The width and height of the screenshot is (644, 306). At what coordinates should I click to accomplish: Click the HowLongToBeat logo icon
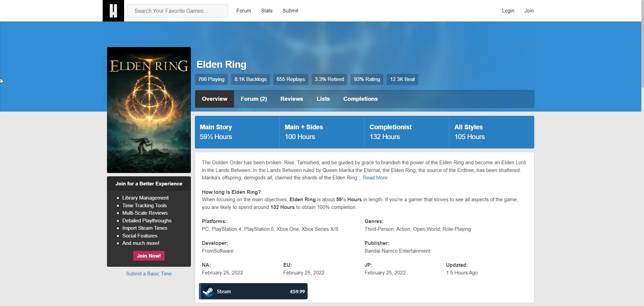click(113, 11)
